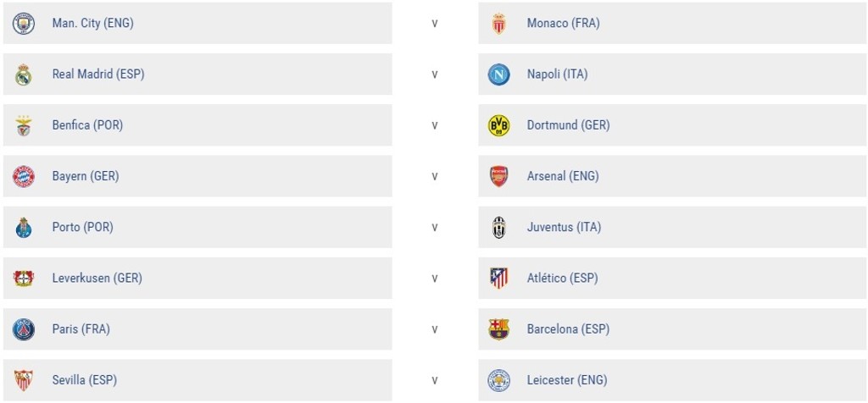Open the Porto (POR) team link
This screenshot has width=868, height=403.
click(x=82, y=227)
